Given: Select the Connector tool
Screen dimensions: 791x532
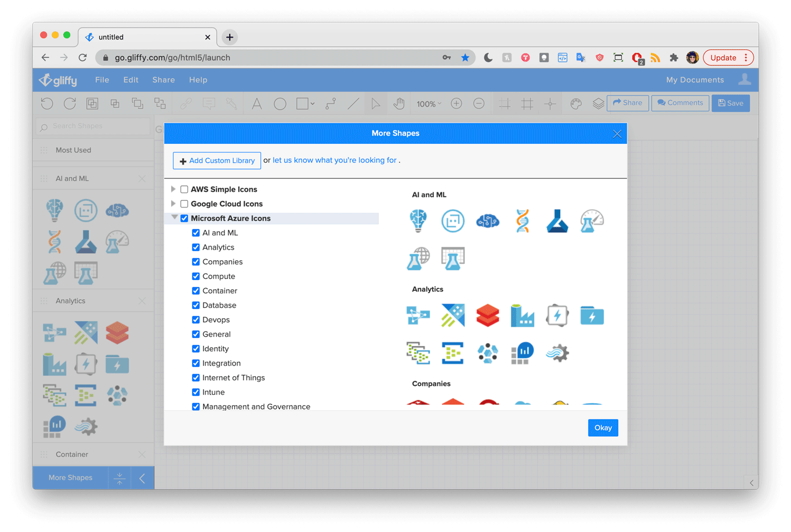Looking at the screenshot, I should [331, 104].
